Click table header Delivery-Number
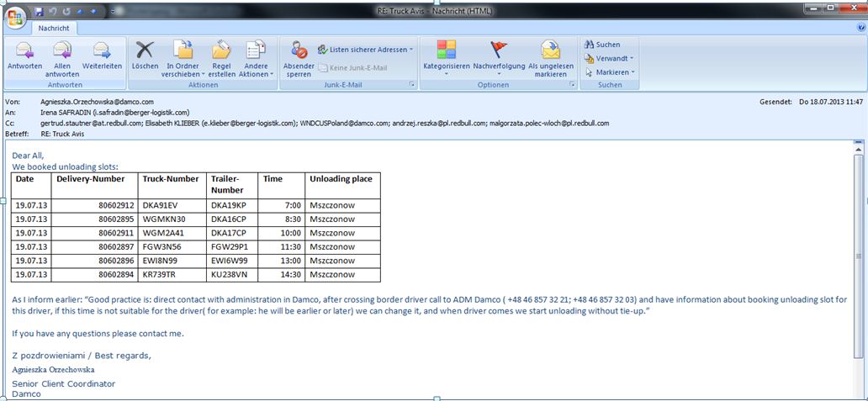The image size is (868, 401). click(90, 179)
